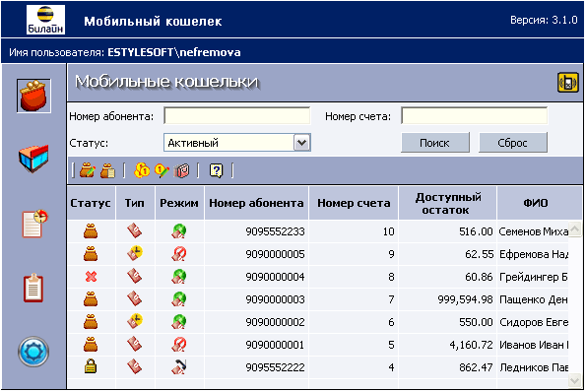This screenshot has width=586, height=392.
Task: Click balance value 62.55
Action: pos(479,254)
